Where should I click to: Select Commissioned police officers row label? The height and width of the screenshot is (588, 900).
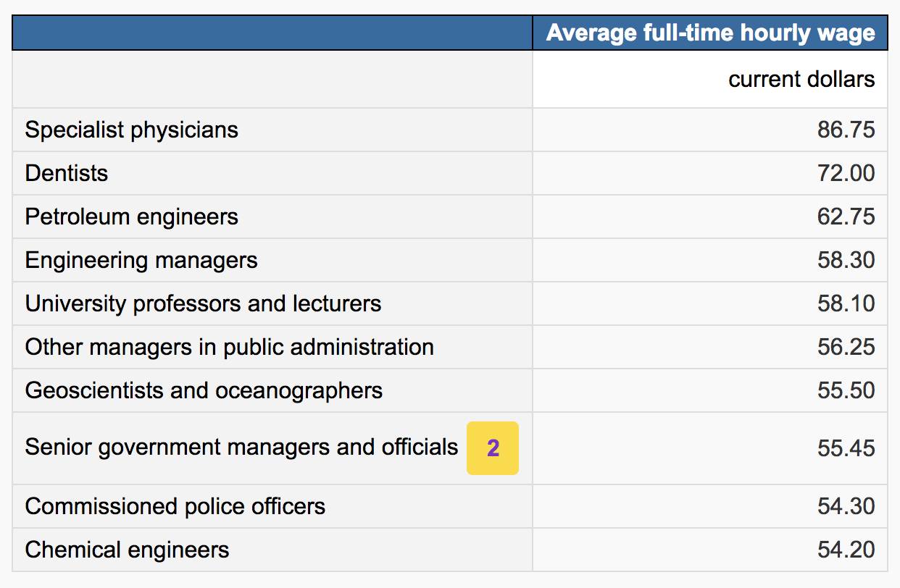pyautogui.click(x=175, y=507)
